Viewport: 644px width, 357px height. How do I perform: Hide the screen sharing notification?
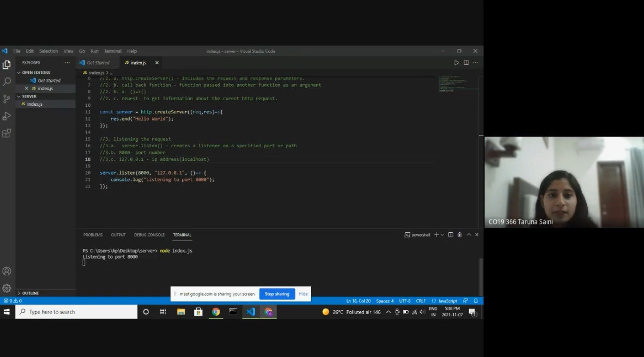303,294
